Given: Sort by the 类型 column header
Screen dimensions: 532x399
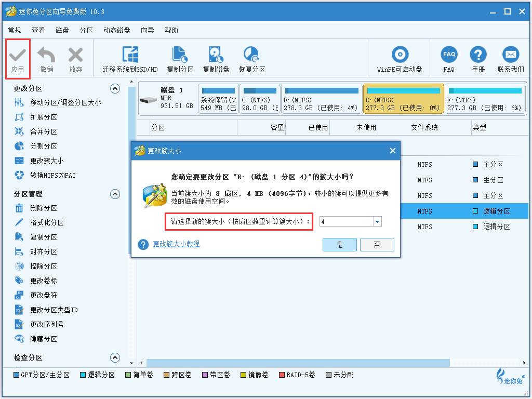Looking at the screenshot, I should (x=499, y=128).
